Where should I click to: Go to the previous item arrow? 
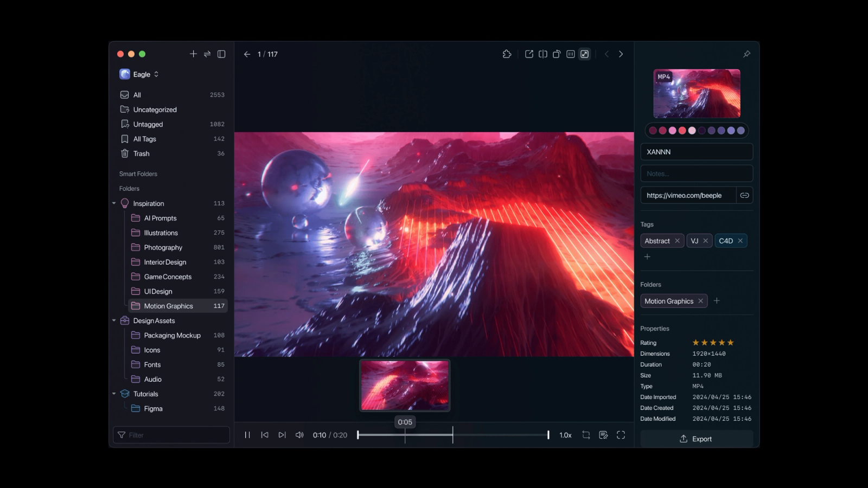click(607, 54)
